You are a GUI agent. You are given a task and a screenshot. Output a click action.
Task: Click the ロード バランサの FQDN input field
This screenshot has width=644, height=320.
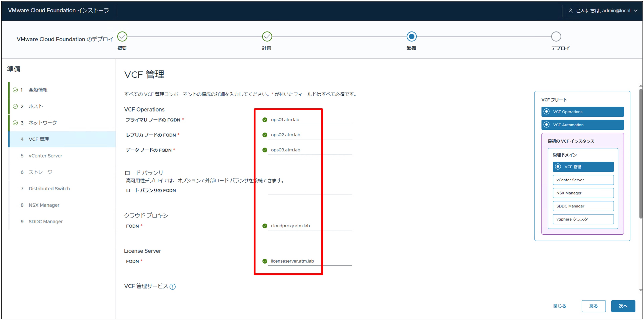(310, 190)
